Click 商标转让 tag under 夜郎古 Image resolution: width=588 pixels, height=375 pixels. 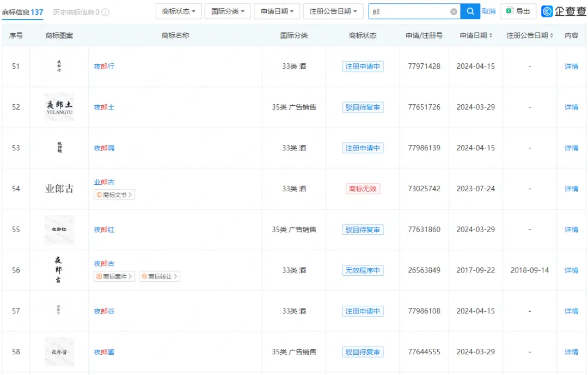click(160, 276)
